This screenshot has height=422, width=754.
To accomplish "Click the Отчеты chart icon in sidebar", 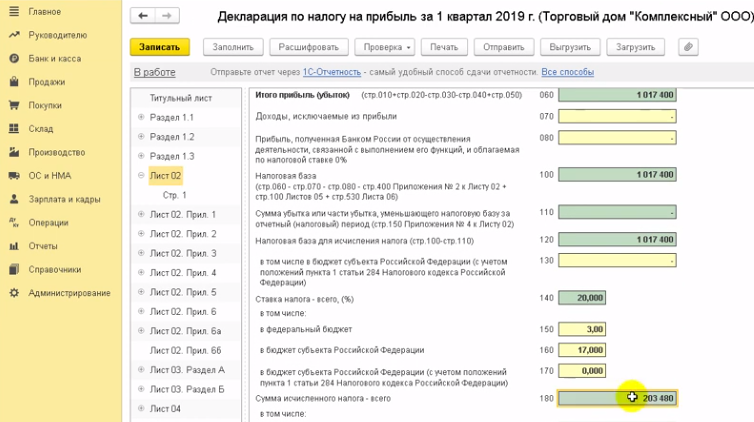I will pyautogui.click(x=14, y=246).
